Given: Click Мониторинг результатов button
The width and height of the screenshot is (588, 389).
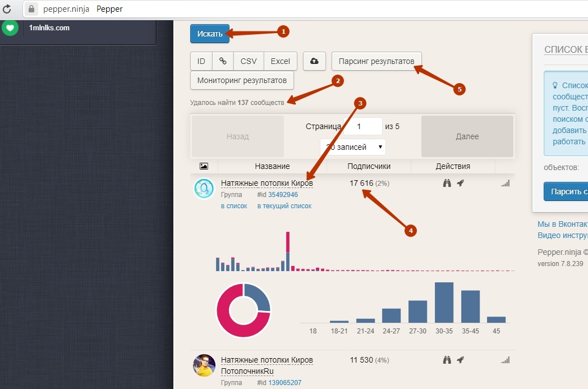Looking at the screenshot, I should coord(242,80).
